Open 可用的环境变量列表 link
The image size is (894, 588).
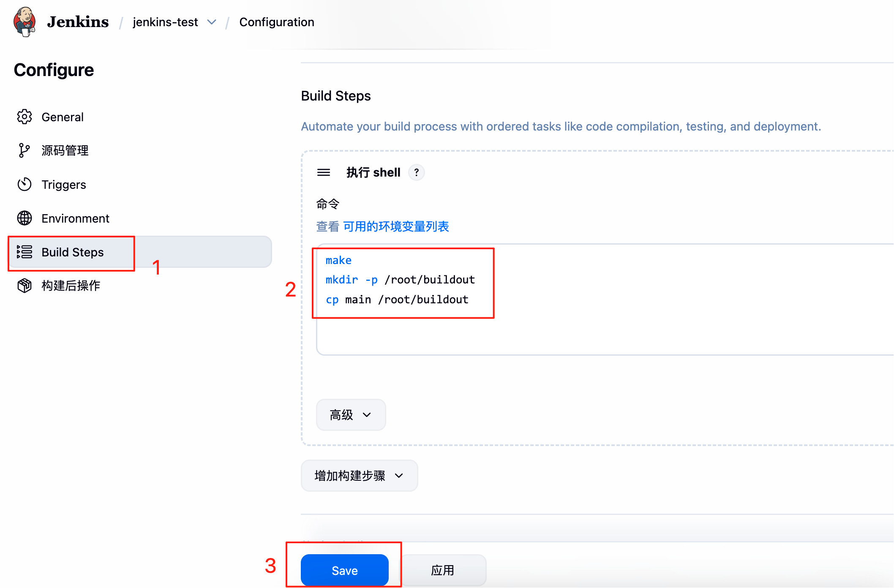point(396,227)
